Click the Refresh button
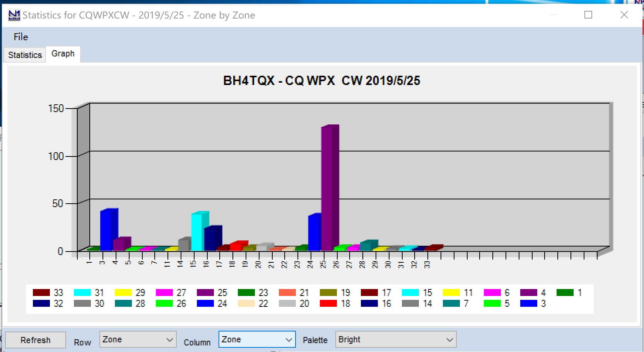644x352 pixels. coord(36,340)
